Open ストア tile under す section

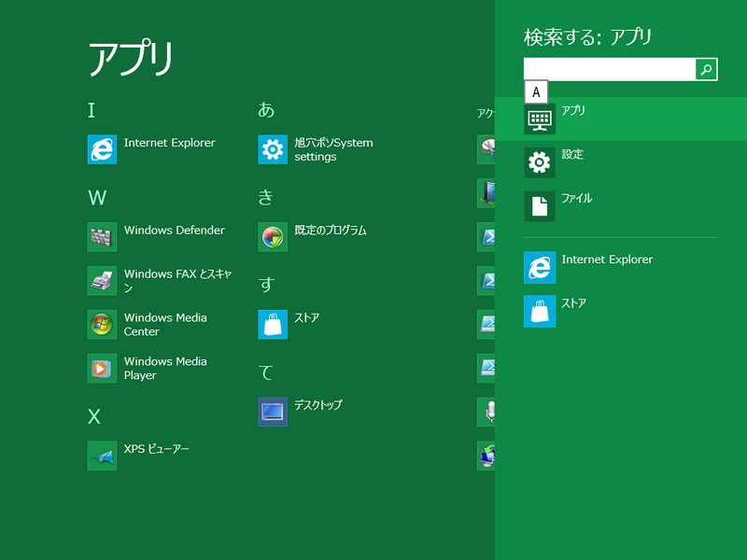273,325
